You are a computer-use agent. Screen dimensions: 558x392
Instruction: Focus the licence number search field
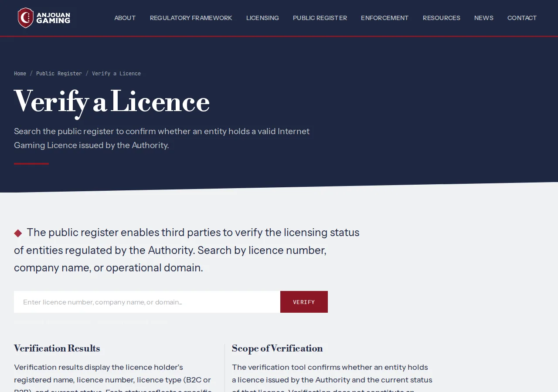[147, 302]
